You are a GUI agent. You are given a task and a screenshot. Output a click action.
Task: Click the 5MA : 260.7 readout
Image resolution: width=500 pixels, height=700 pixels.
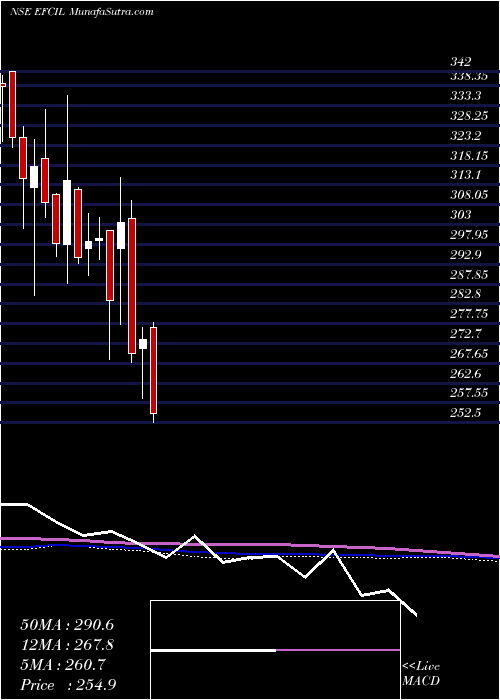[x=63, y=665]
